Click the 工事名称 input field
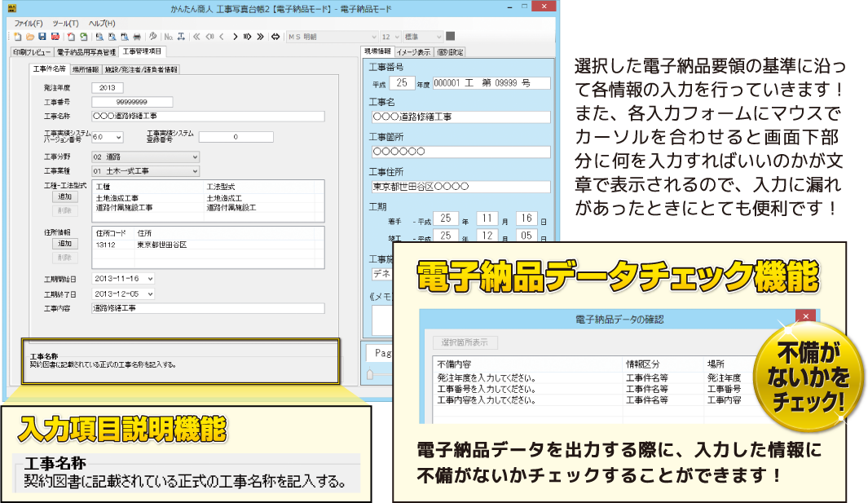This screenshot has width=868, height=503. coord(208,117)
